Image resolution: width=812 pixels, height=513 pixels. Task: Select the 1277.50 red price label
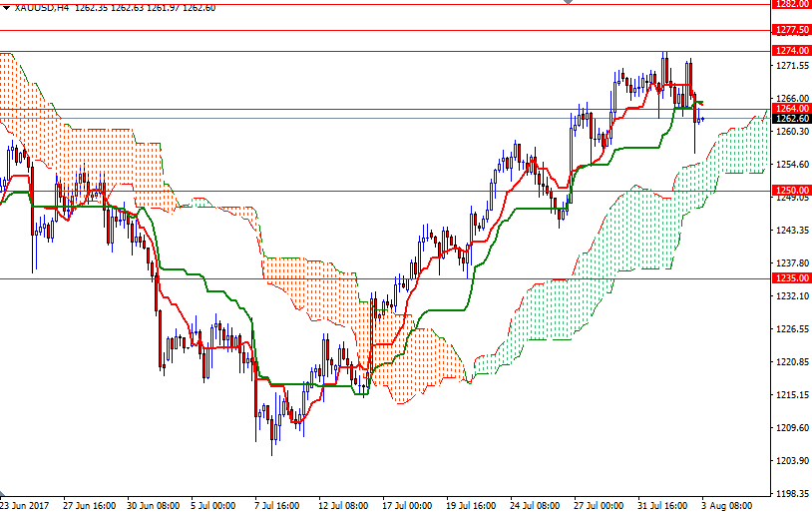790,30
